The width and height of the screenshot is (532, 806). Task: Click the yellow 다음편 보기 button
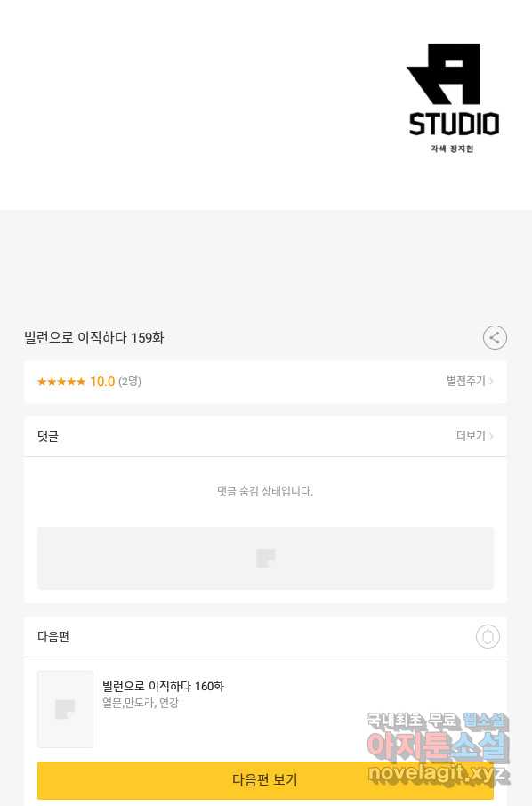point(265,780)
